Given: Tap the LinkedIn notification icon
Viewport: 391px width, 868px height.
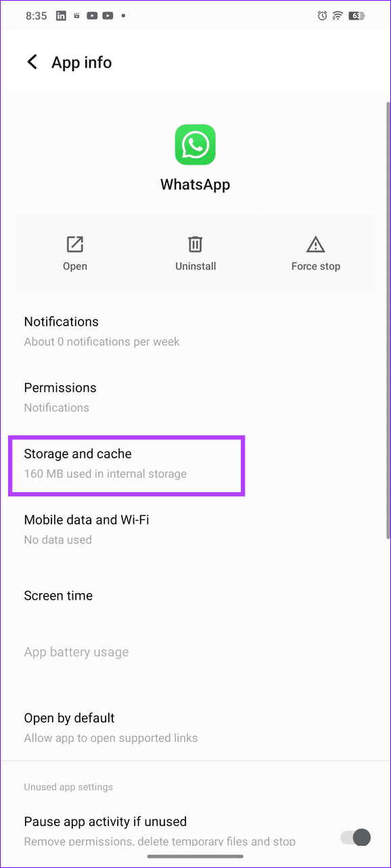Looking at the screenshot, I should click(61, 15).
